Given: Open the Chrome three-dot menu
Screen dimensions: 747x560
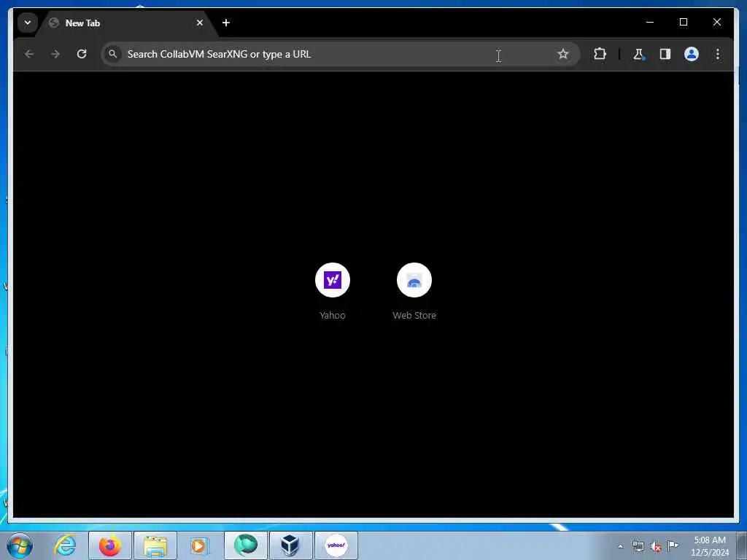Looking at the screenshot, I should point(718,54).
